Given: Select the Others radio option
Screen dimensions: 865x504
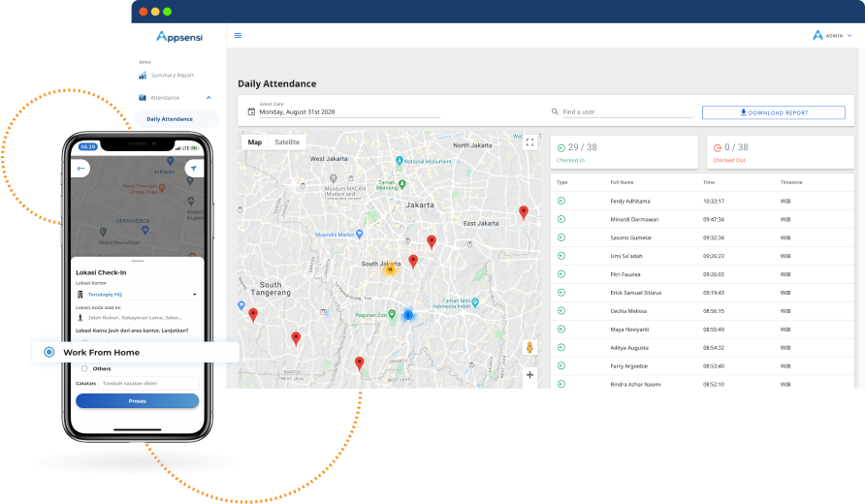Looking at the screenshot, I should coord(84,368).
